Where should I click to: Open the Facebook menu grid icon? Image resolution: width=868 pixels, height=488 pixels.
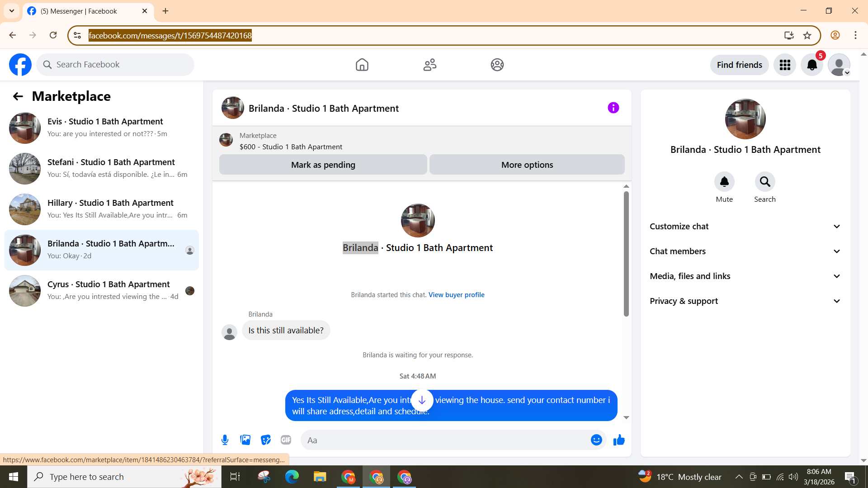point(785,65)
